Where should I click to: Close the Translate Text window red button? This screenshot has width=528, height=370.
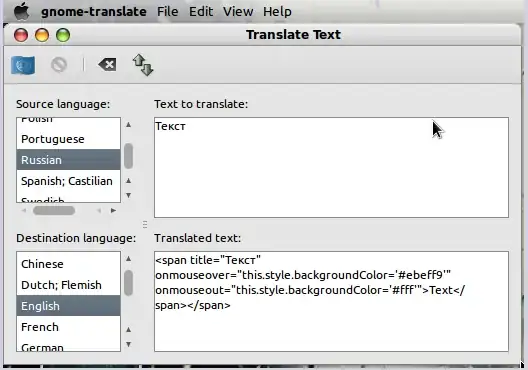pyautogui.click(x=21, y=35)
